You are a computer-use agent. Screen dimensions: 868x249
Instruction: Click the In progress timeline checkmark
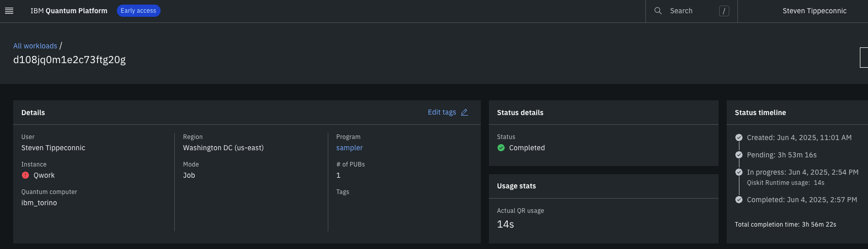[739, 172]
